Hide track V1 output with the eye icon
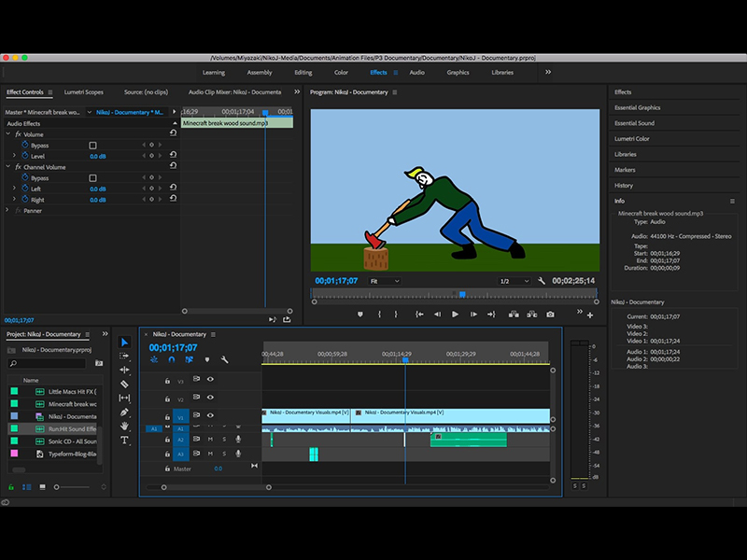This screenshot has width=747, height=560. [x=210, y=415]
